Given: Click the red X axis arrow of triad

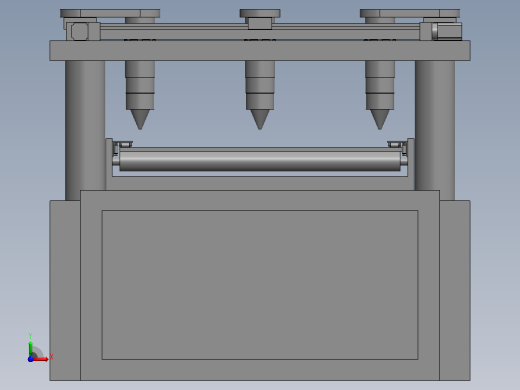Looking at the screenshot, I should pos(41,359).
